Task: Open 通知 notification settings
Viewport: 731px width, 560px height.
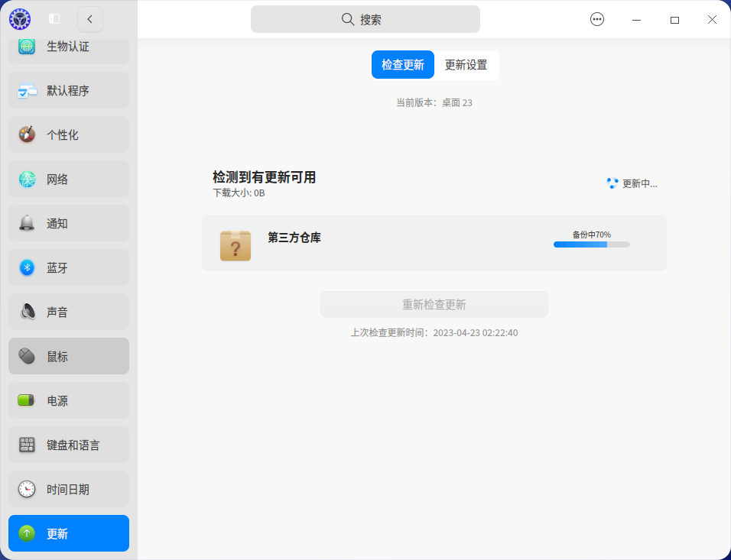Action: tap(28, 223)
